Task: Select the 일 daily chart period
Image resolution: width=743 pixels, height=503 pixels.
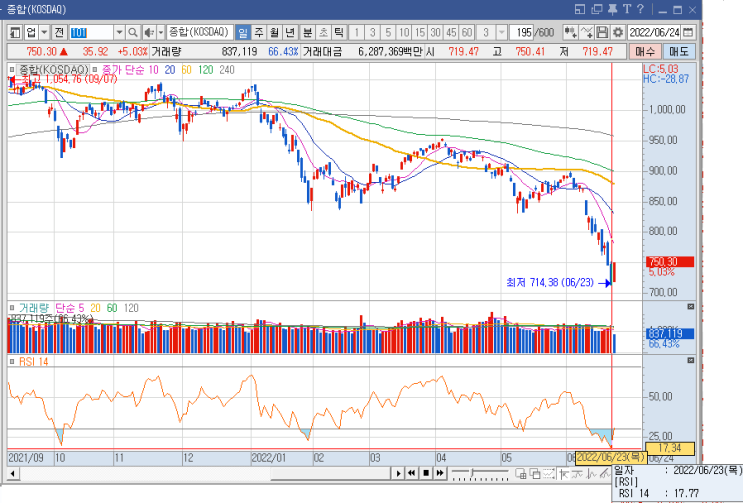Action: tap(243, 32)
